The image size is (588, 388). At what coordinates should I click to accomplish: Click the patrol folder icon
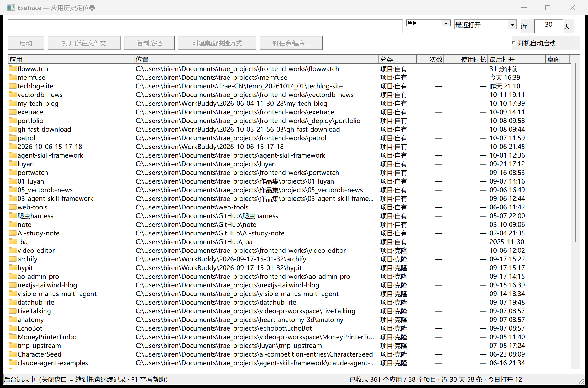click(13, 138)
